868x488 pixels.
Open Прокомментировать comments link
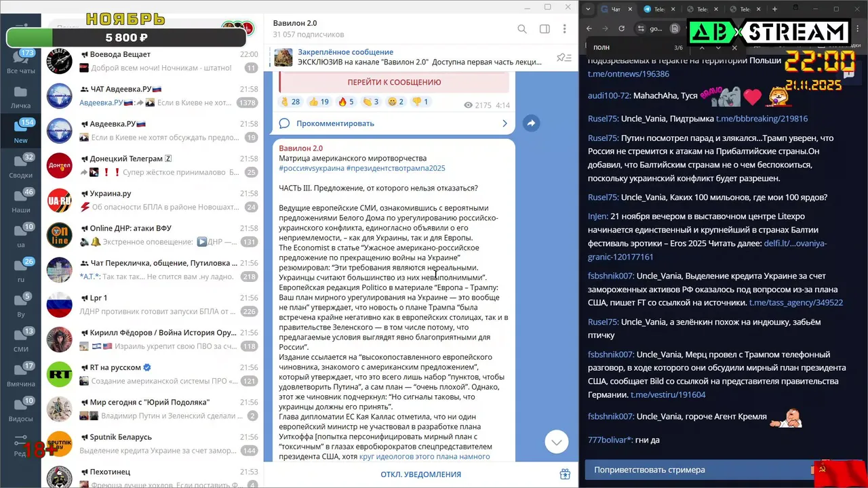click(x=335, y=123)
